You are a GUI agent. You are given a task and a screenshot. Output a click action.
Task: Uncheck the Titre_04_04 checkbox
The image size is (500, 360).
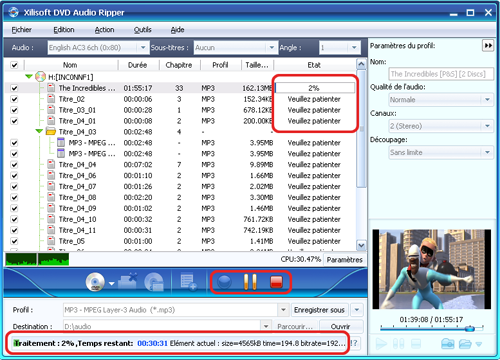(14, 164)
